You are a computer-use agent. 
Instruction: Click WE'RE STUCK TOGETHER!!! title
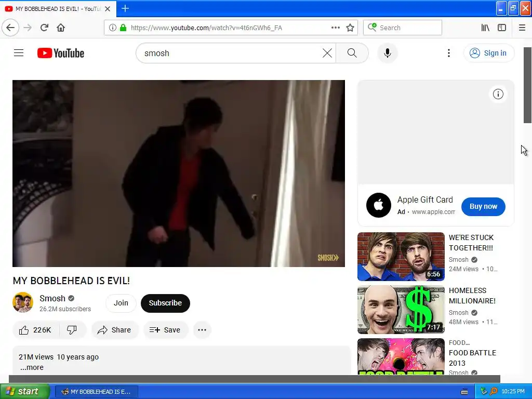471,243
